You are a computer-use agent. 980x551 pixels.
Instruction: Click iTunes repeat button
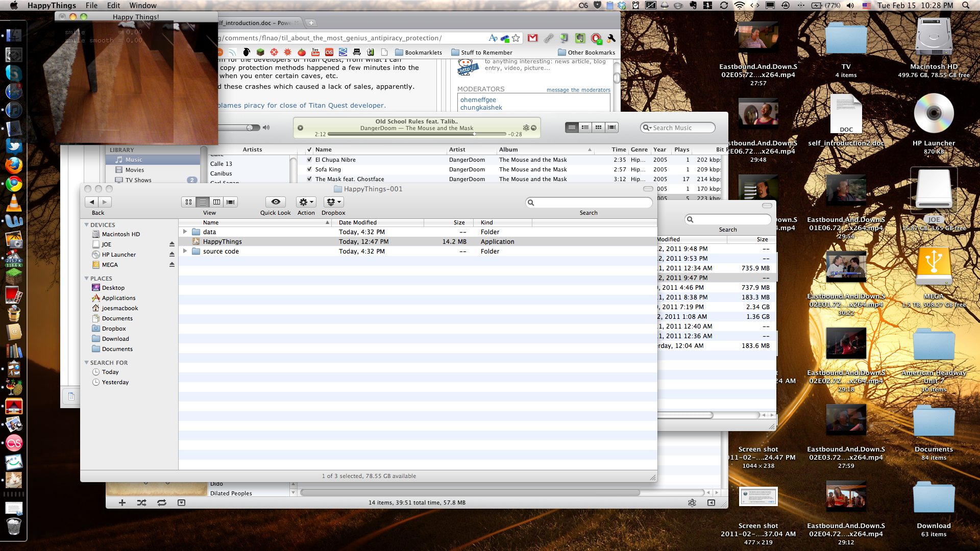[x=162, y=503]
